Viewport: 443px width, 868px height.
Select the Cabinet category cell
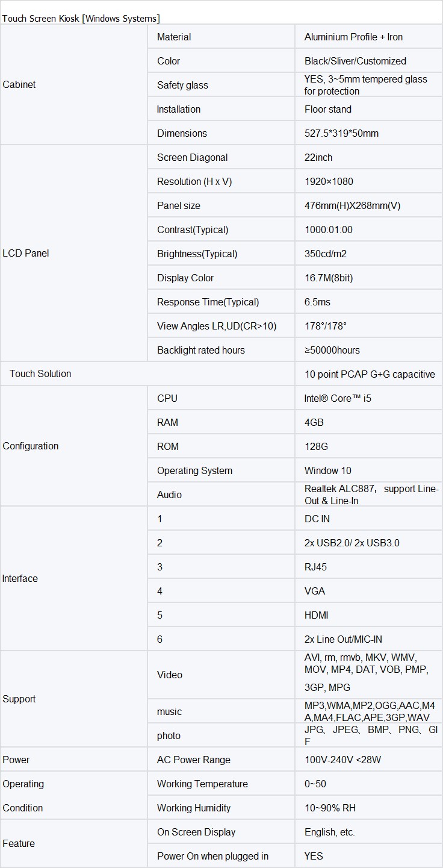19,85
